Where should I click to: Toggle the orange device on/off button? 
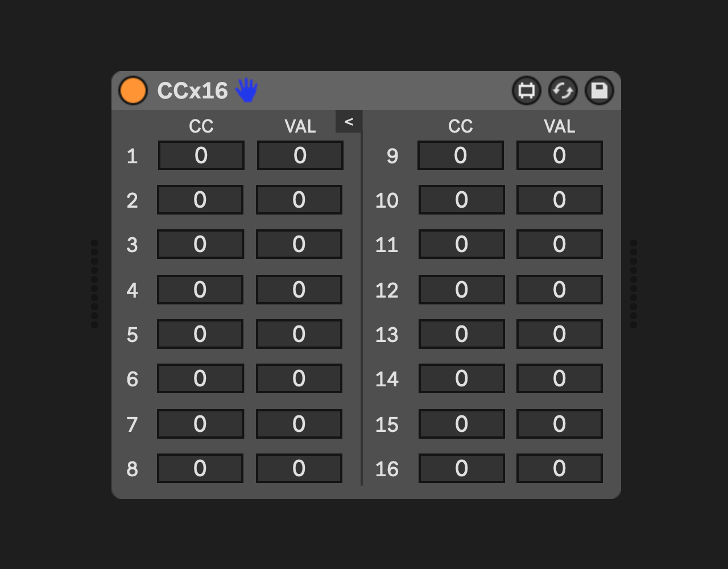click(133, 91)
